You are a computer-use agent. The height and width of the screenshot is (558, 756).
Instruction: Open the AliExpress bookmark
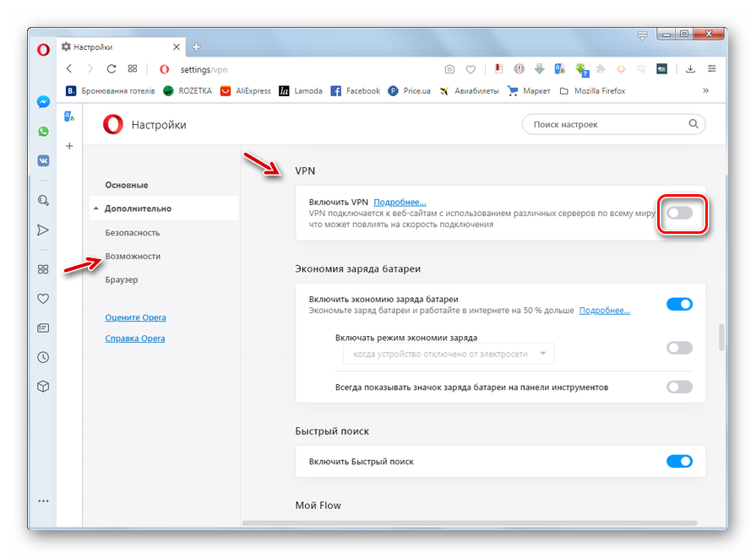246,90
